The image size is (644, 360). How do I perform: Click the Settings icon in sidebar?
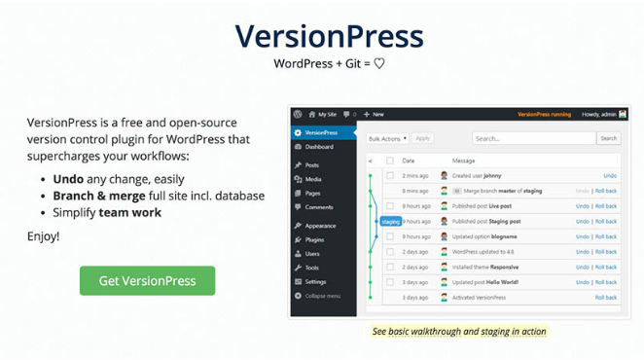tap(299, 281)
